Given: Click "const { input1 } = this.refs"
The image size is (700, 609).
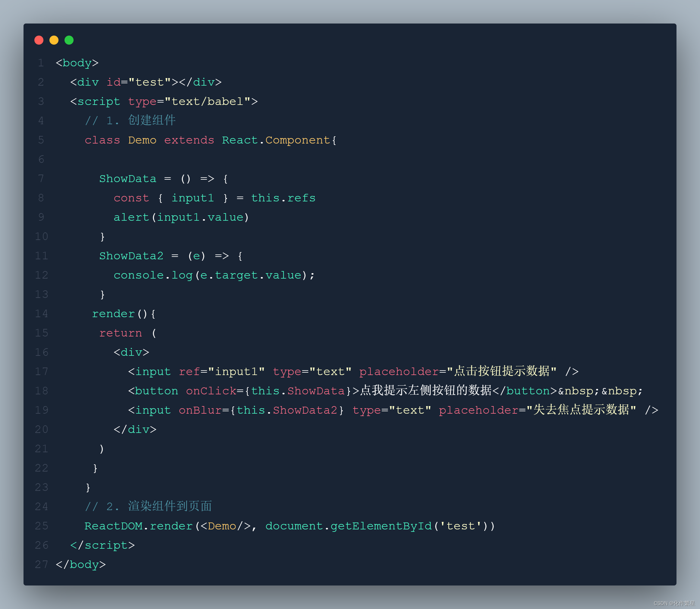Looking at the screenshot, I should [214, 198].
